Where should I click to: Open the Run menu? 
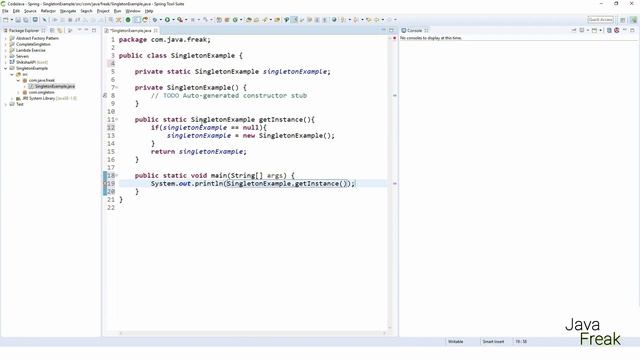click(118, 11)
